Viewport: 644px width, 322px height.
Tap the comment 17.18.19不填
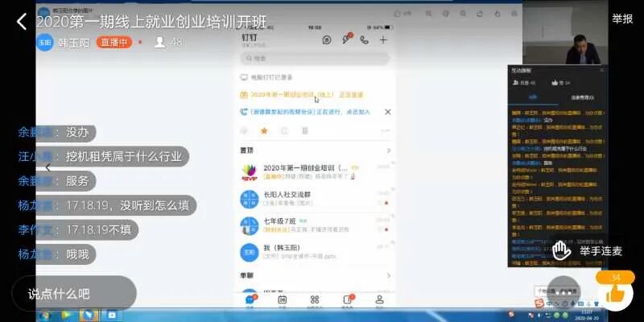pyautogui.click(x=98, y=230)
